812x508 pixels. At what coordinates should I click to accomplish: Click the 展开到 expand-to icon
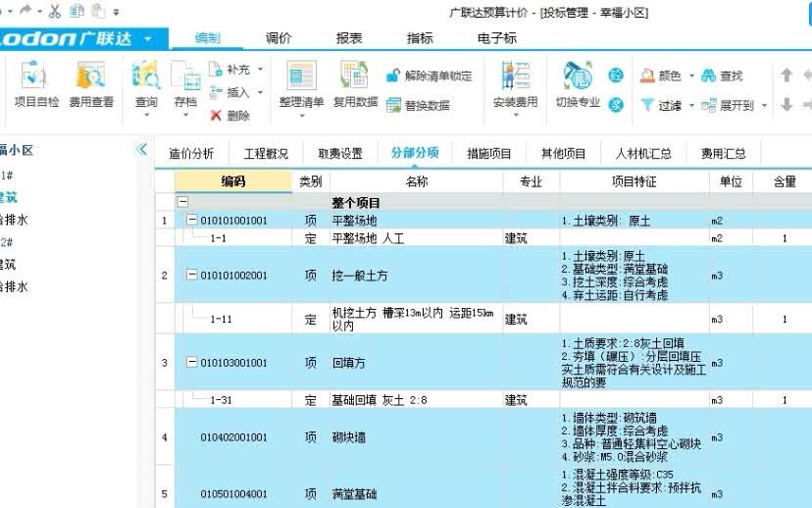[x=709, y=105]
